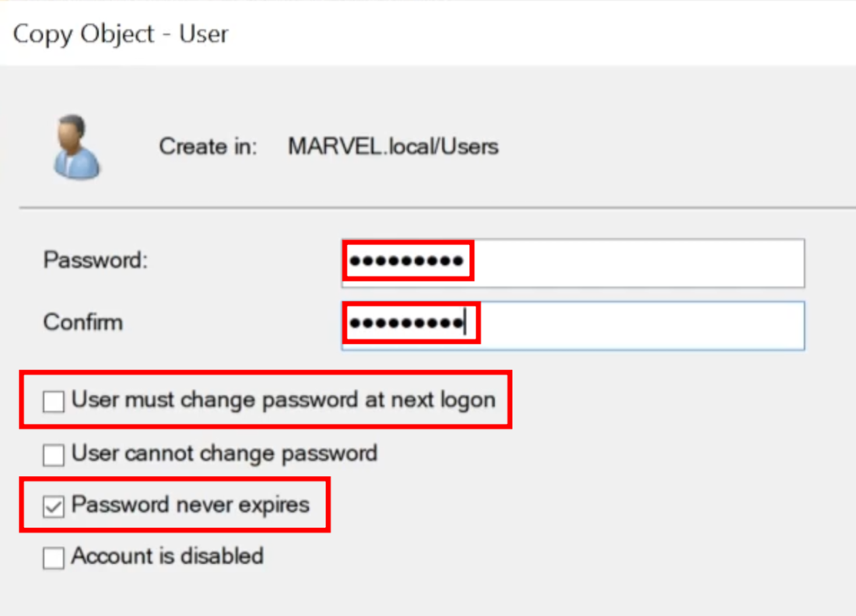The height and width of the screenshot is (616, 856).
Task: Click the 'User must change password at next logon' label text
Action: pyautogui.click(x=283, y=401)
